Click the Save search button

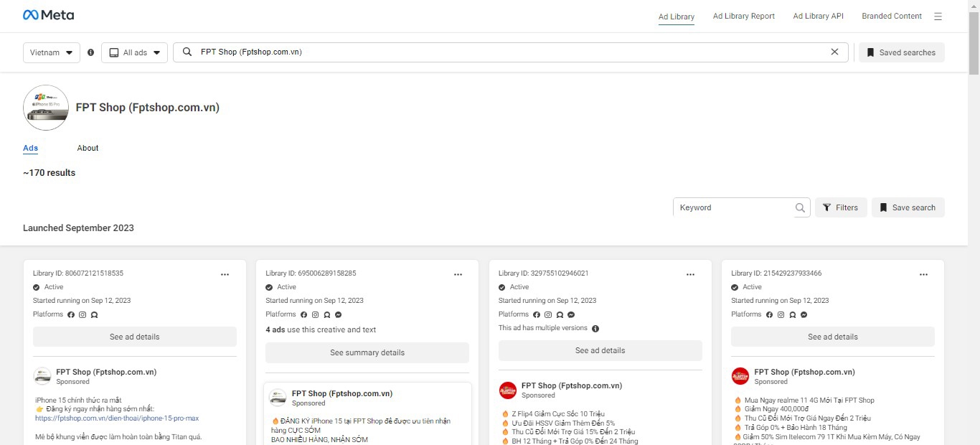(x=908, y=207)
